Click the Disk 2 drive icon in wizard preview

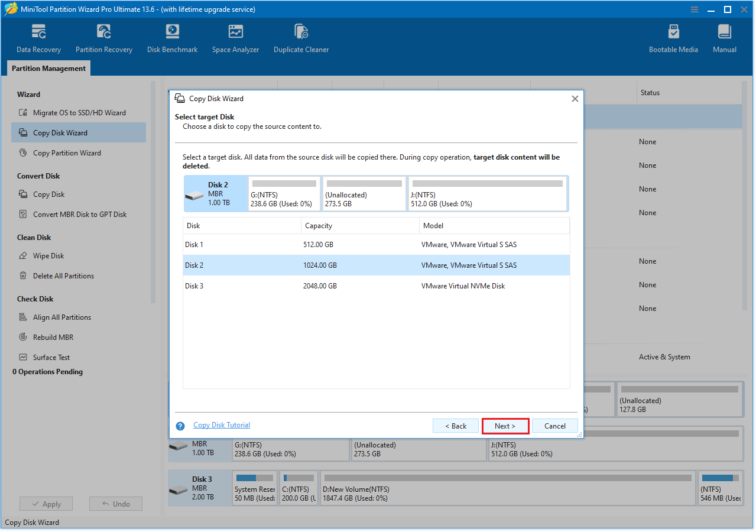194,197
